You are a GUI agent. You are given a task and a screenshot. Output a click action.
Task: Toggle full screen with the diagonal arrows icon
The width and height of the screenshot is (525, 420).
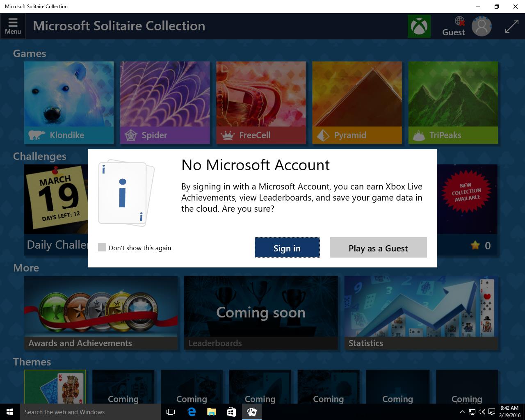511,26
